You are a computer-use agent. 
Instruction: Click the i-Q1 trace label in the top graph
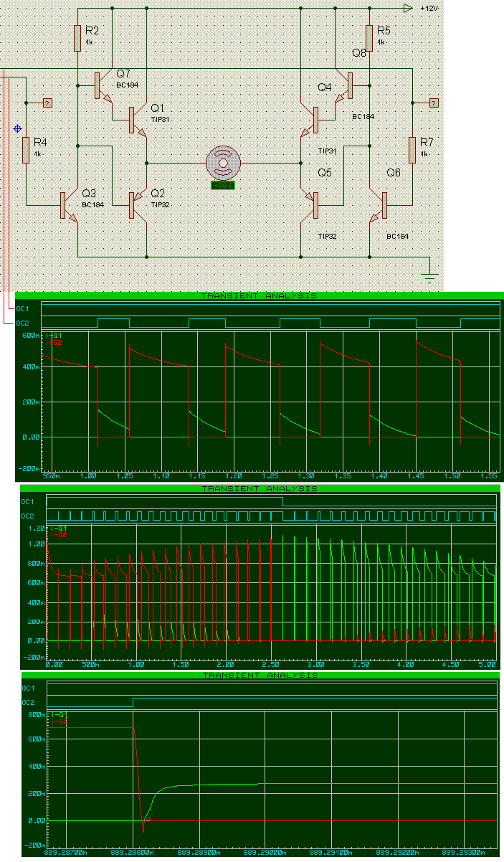tap(53, 336)
